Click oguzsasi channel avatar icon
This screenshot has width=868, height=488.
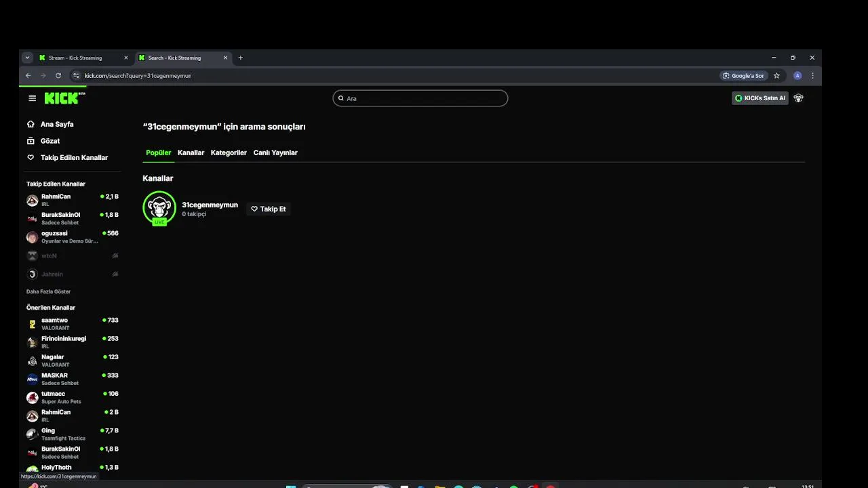pyautogui.click(x=32, y=237)
